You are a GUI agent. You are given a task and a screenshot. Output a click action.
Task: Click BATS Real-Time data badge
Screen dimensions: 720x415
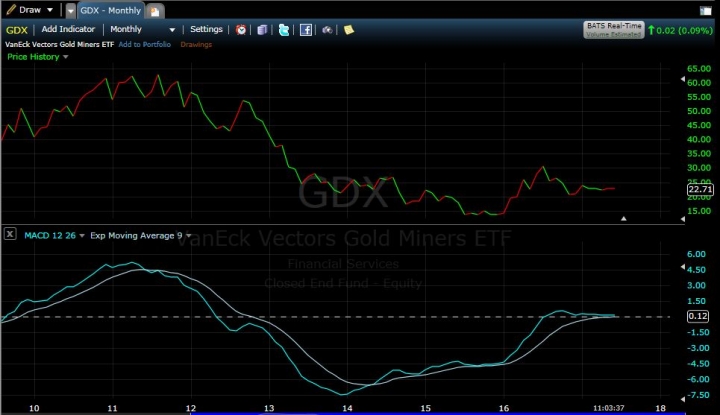coord(614,30)
